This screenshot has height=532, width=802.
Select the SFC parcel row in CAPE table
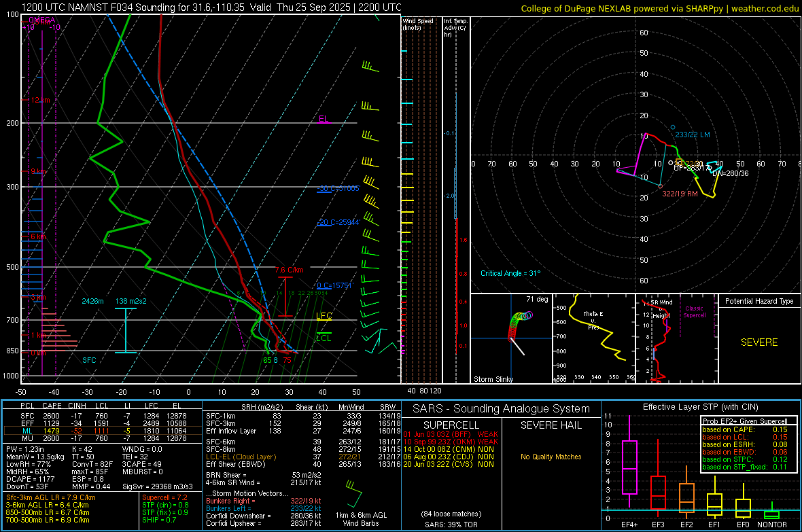coord(103,416)
